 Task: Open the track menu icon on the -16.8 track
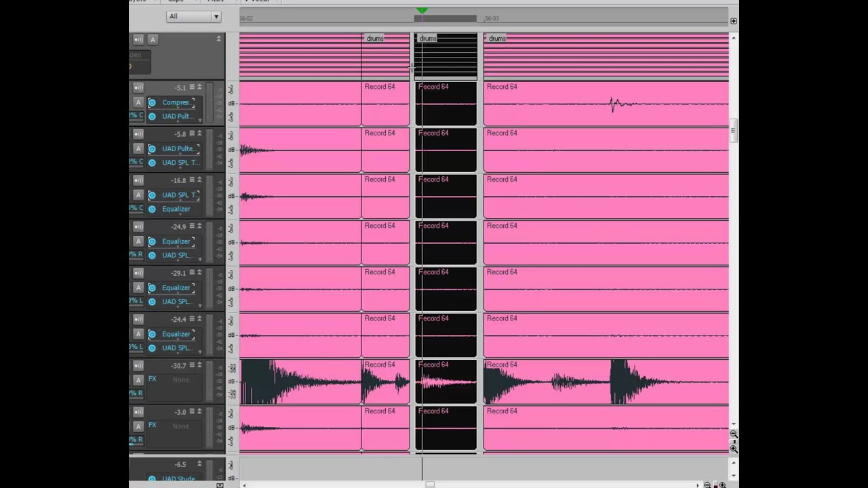[192, 180]
